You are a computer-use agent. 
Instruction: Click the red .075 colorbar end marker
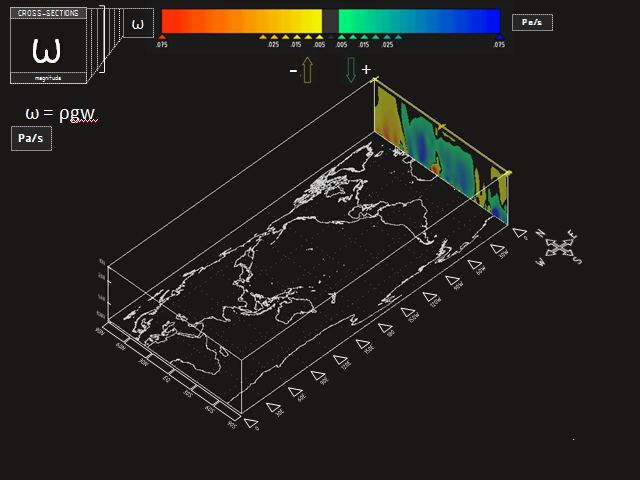162,38
